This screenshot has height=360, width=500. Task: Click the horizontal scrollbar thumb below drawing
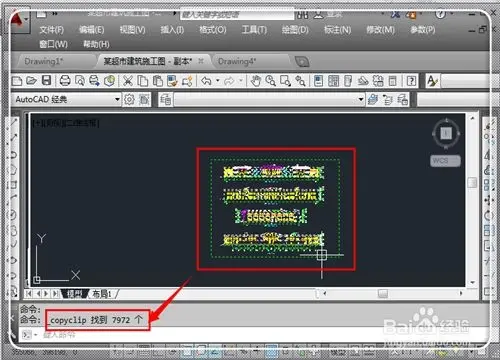coord(383,293)
